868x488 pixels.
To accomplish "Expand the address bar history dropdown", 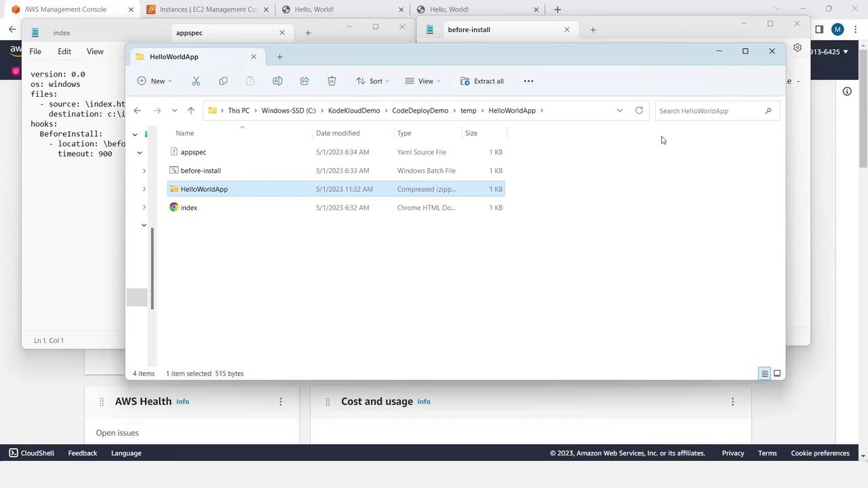I will tap(619, 110).
